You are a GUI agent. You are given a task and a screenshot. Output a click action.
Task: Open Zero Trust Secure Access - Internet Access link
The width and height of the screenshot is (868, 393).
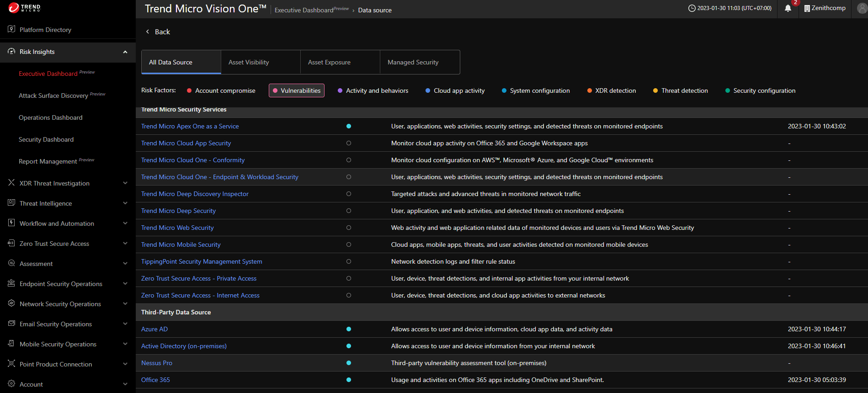(200, 295)
